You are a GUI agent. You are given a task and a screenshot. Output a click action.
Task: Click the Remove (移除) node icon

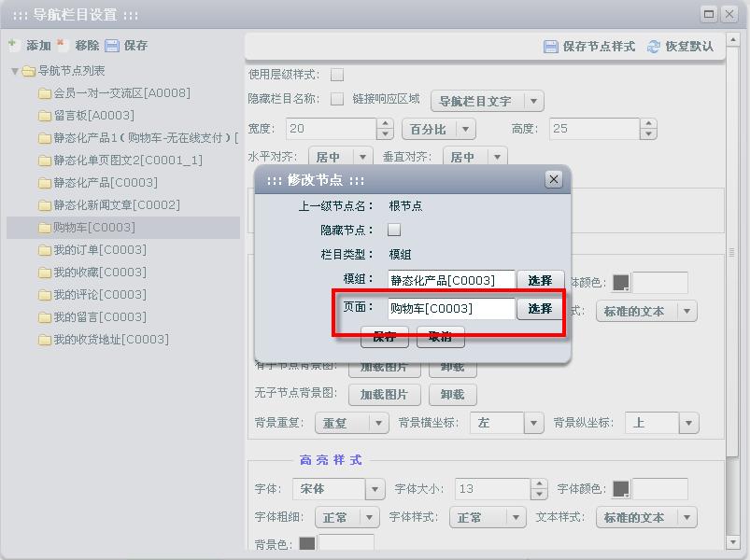pyautogui.click(x=63, y=45)
